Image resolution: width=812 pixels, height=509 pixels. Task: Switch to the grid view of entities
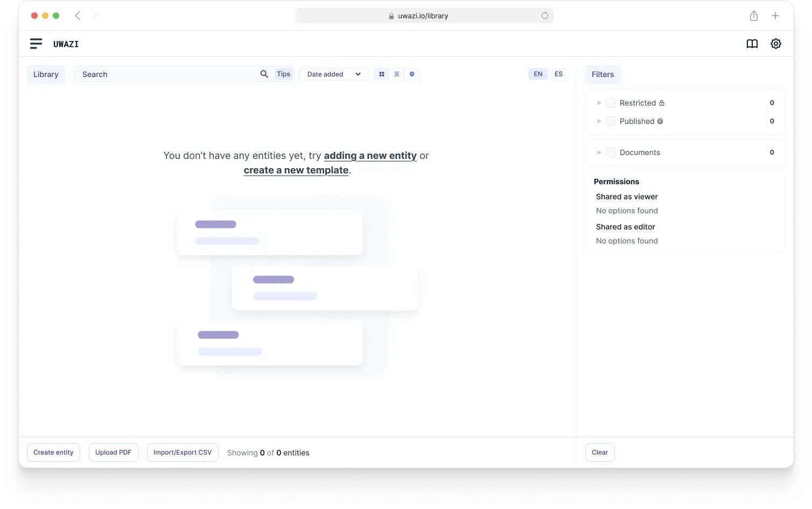(381, 74)
